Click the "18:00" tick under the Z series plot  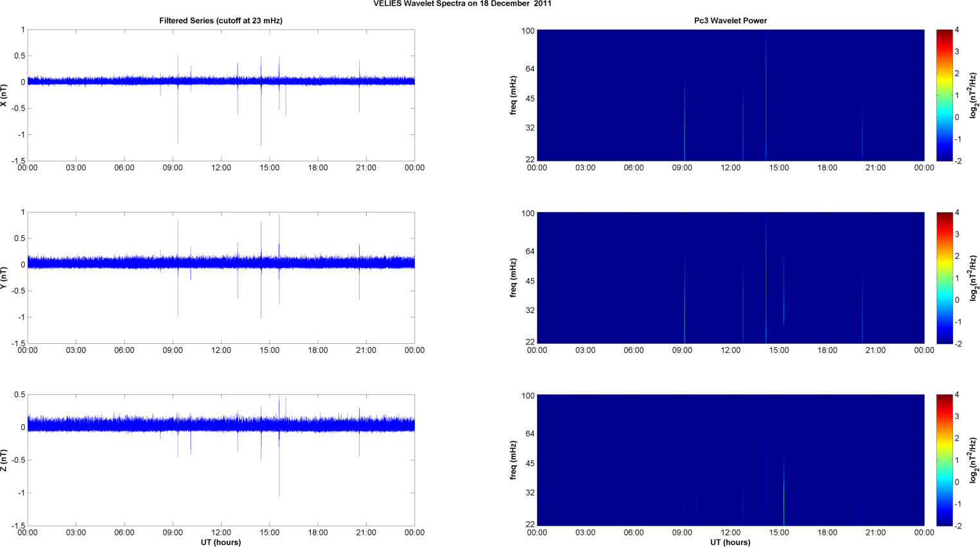[x=318, y=532]
